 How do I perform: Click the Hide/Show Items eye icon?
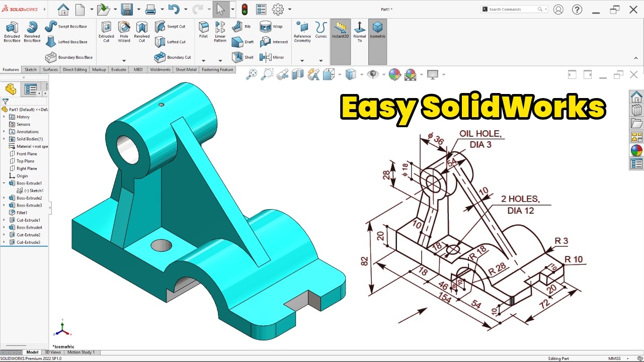pos(373,74)
